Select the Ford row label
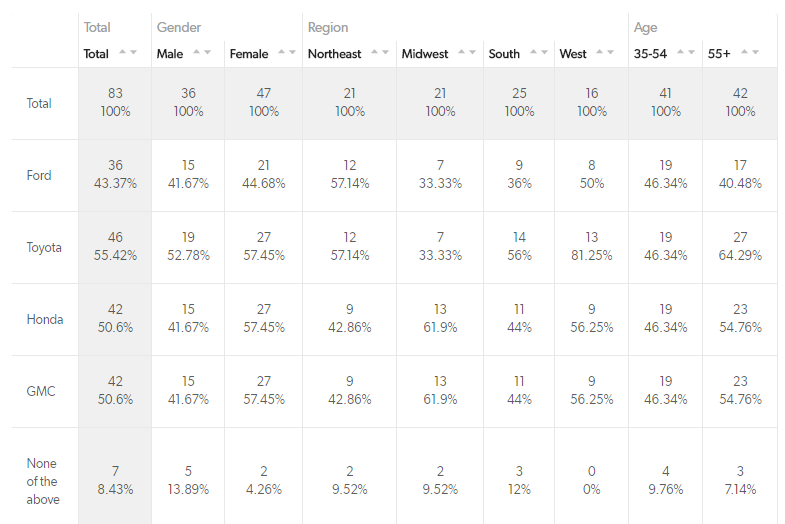Screen dimensions: 785x524 click(x=39, y=175)
